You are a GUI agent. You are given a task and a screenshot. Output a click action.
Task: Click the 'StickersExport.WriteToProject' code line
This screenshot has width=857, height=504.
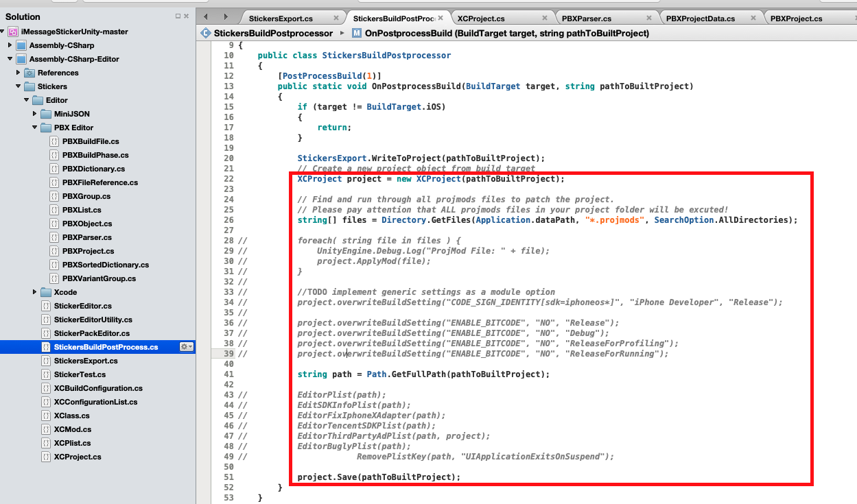pyautogui.click(x=421, y=158)
